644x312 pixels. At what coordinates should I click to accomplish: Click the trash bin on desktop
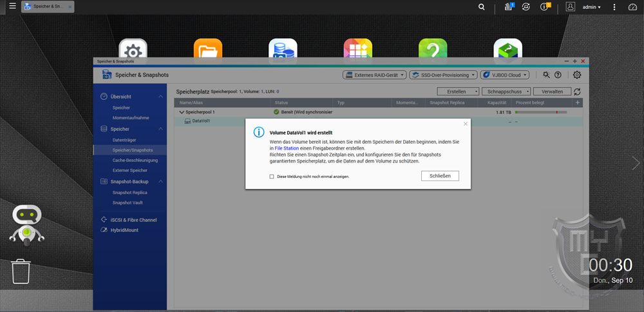tap(21, 271)
